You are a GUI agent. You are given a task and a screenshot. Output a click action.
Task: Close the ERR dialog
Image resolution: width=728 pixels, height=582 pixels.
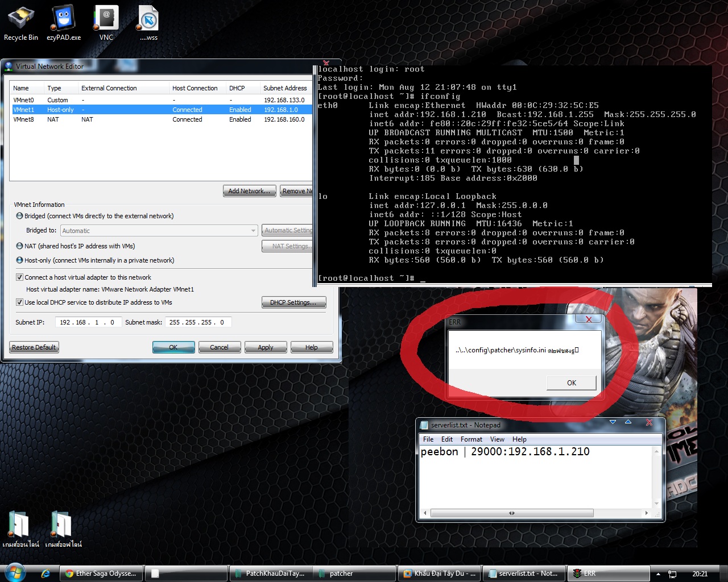(589, 319)
